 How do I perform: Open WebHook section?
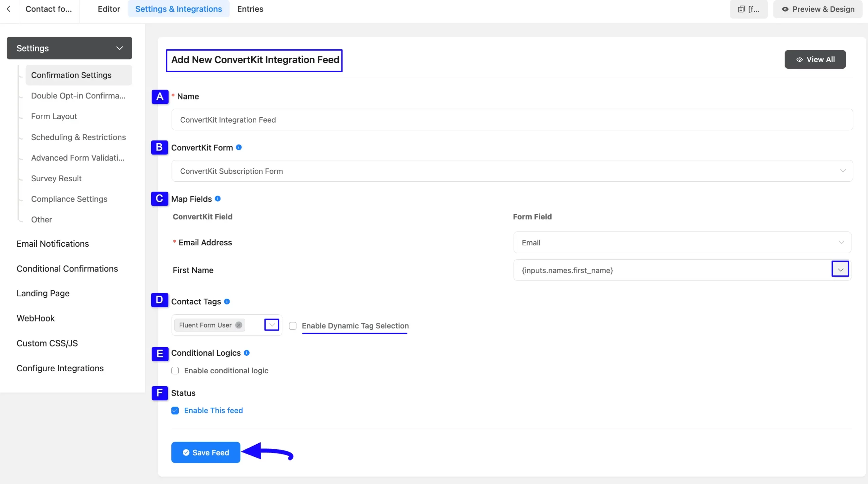point(36,318)
